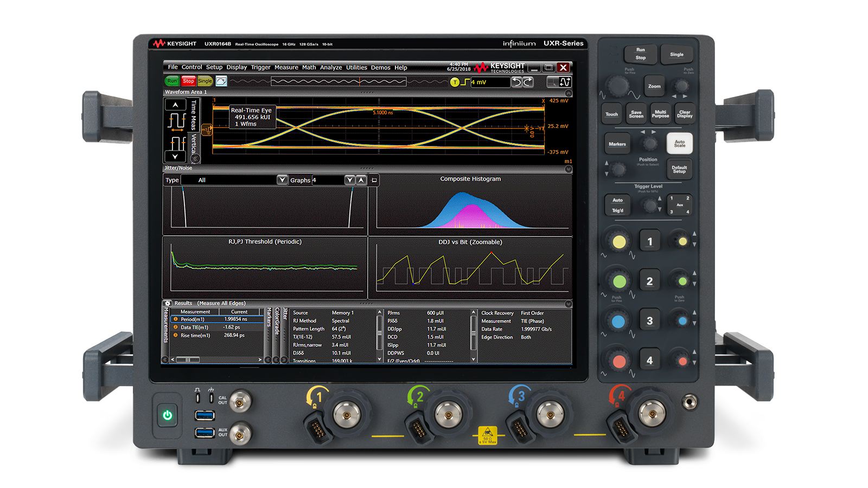The image size is (868, 488).
Task: Click the gear icon on the Results panel
Action: click(168, 303)
